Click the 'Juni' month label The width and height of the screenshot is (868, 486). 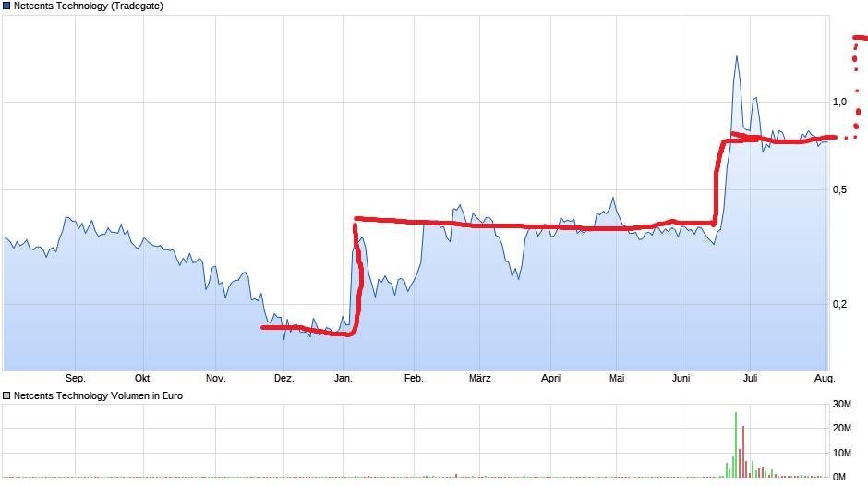[x=681, y=379]
